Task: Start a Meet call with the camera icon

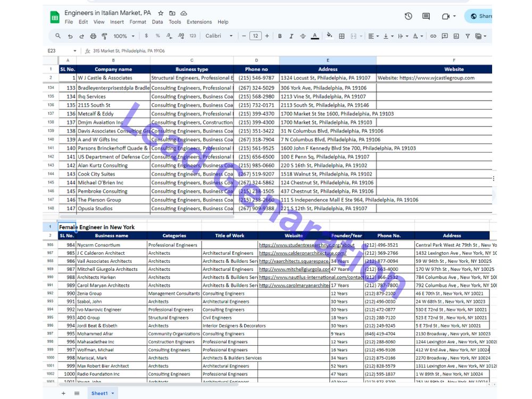Action: [x=446, y=16]
